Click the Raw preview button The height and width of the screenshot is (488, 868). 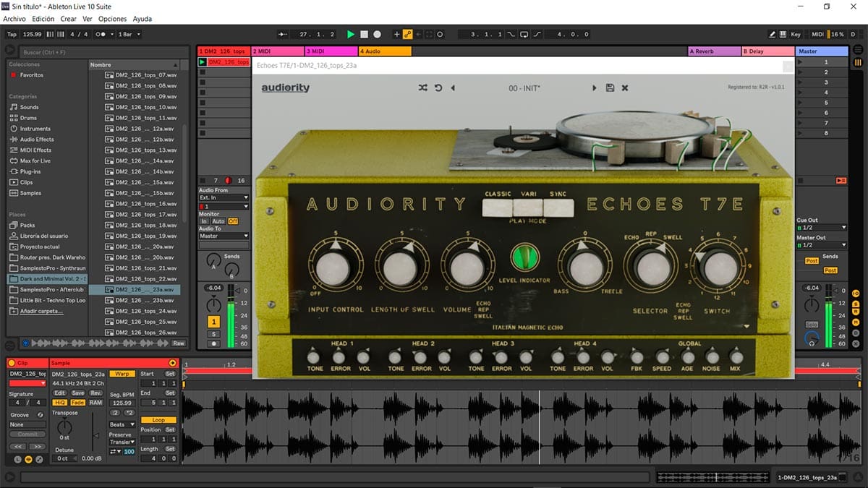tap(178, 343)
